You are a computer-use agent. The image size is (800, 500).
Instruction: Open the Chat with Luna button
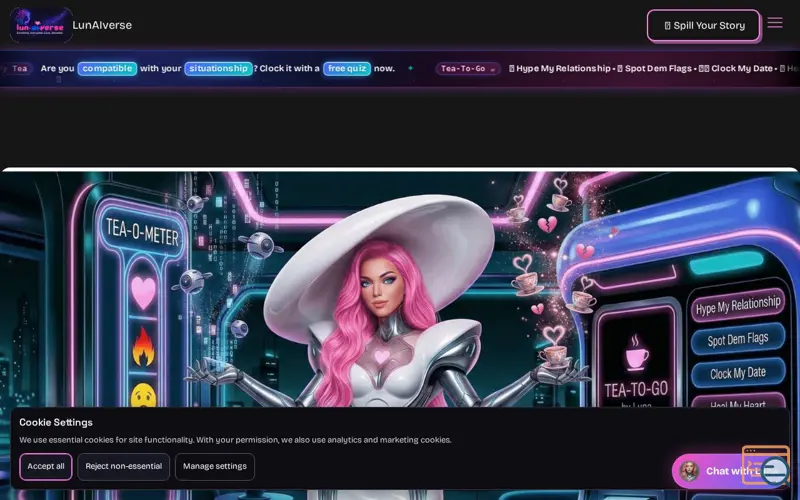(x=730, y=471)
